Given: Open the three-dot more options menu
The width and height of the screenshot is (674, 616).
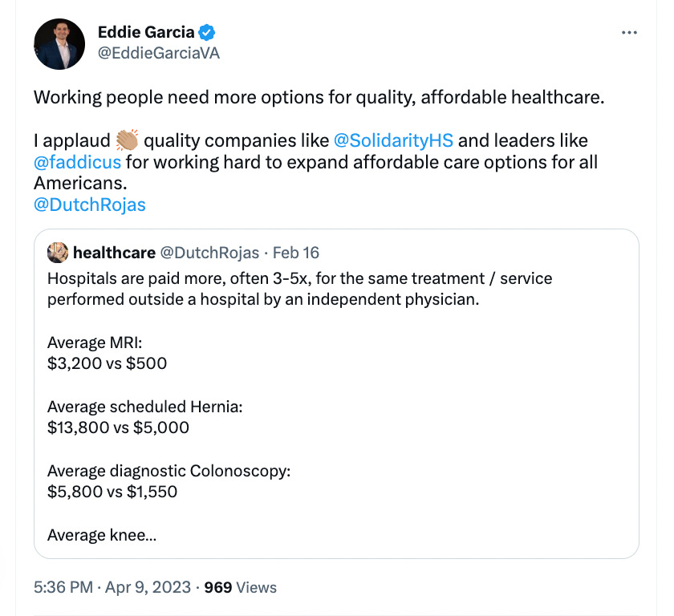Looking at the screenshot, I should point(629,32).
